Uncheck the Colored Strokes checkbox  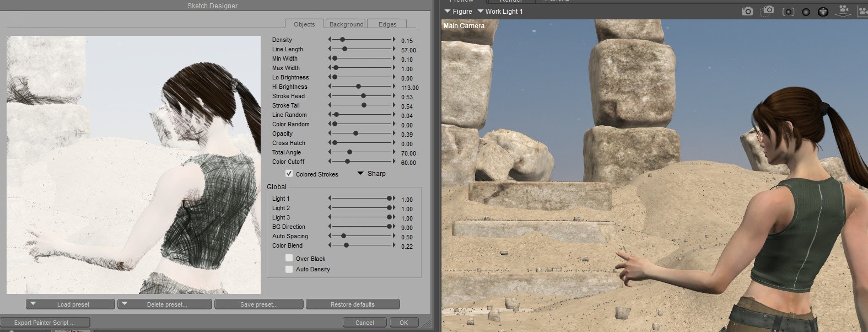tap(289, 174)
